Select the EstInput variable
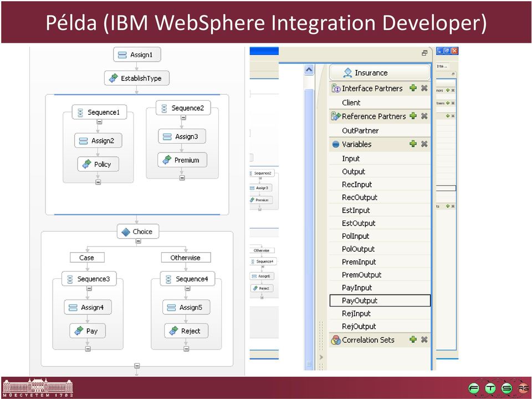 [380, 210]
